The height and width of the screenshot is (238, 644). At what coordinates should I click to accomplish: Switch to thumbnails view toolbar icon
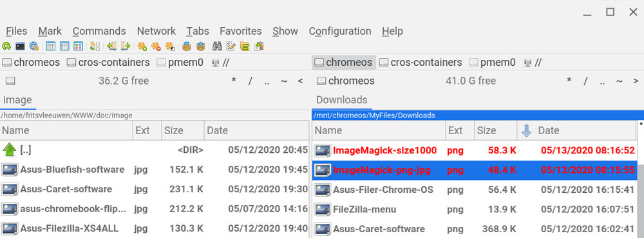tap(78, 46)
